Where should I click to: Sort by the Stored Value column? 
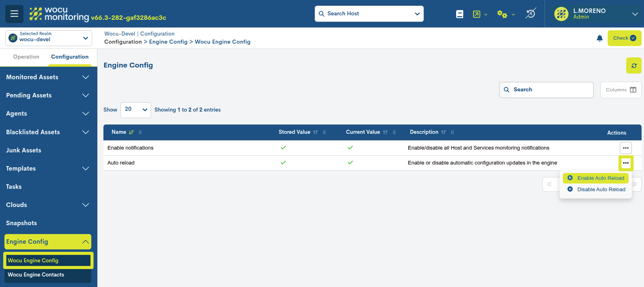pos(316,133)
